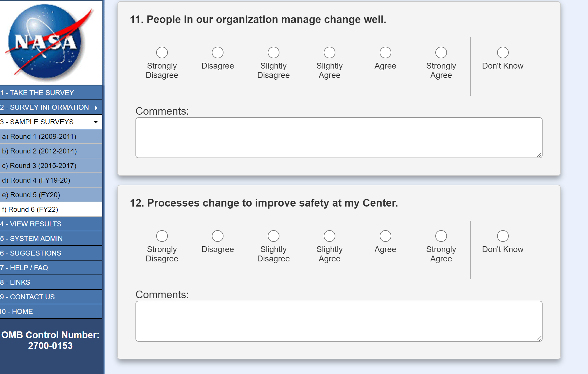Open the View Results menu item

31,224
